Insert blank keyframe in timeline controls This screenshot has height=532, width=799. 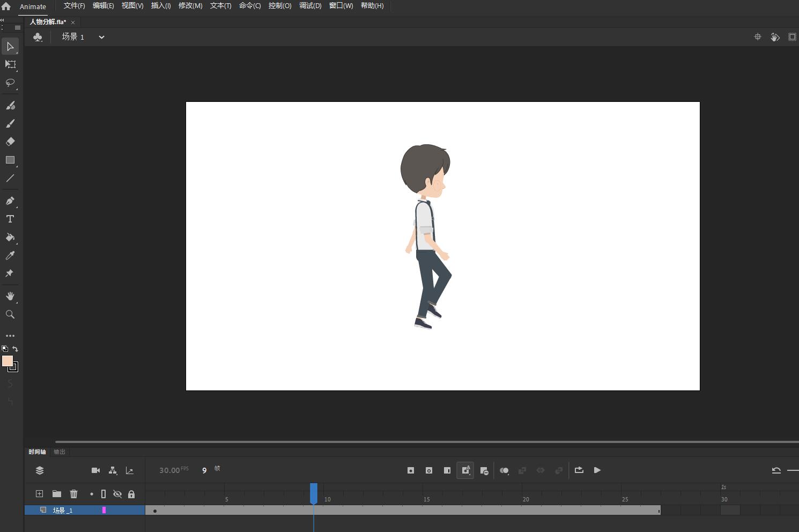429,470
